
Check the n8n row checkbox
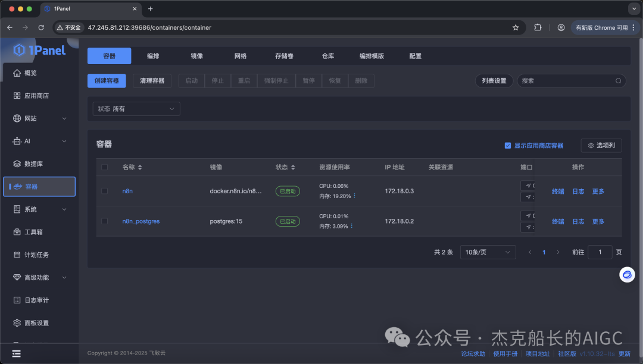pyautogui.click(x=105, y=191)
